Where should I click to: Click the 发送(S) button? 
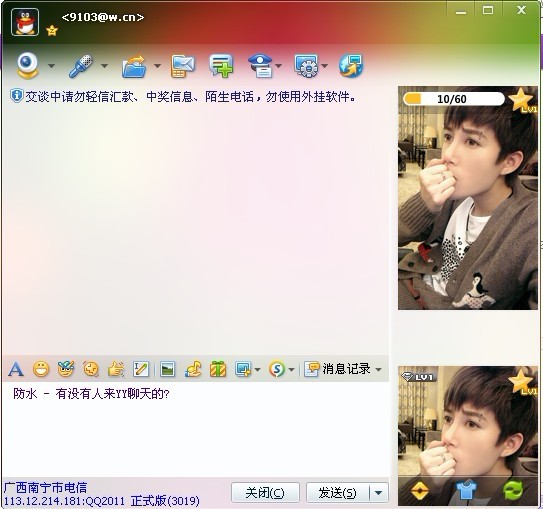point(337,492)
